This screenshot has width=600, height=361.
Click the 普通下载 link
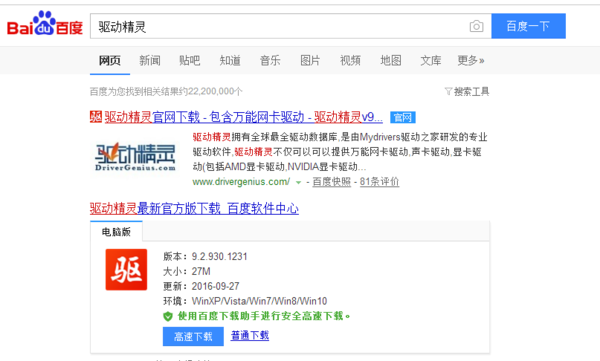coord(250,336)
